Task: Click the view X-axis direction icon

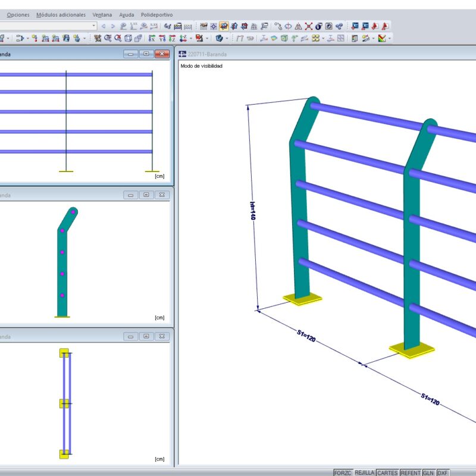Action: pos(152,38)
